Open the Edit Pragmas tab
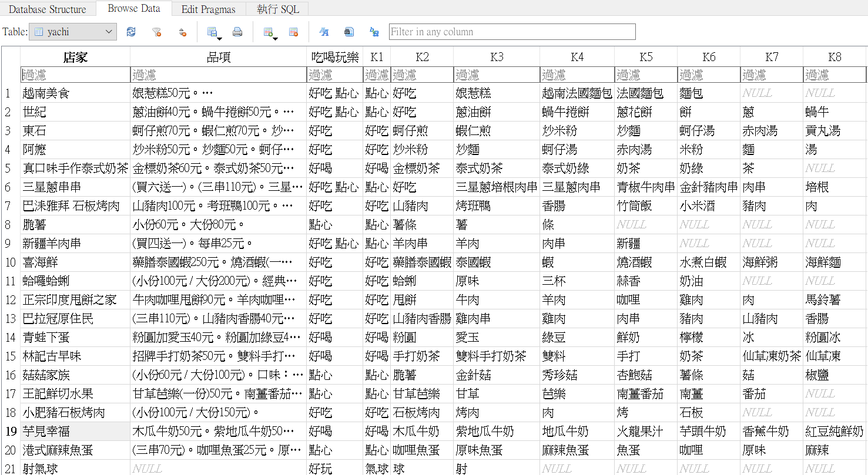Viewport: 868px width, 475px height. coord(209,9)
